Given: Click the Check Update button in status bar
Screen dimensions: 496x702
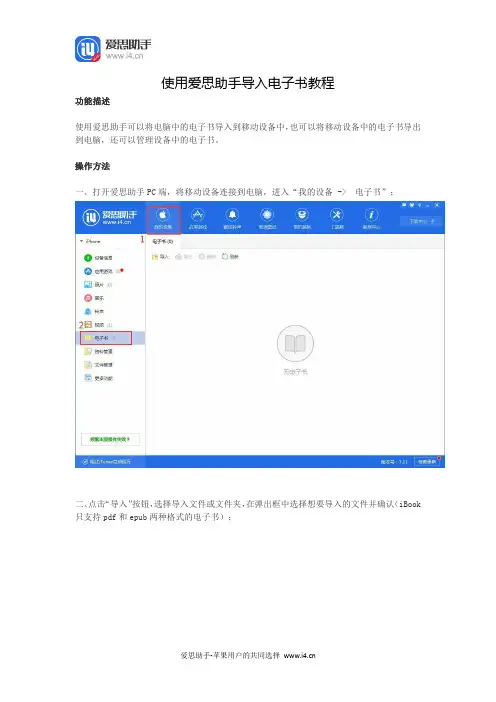Looking at the screenshot, I should pos(427,462).
